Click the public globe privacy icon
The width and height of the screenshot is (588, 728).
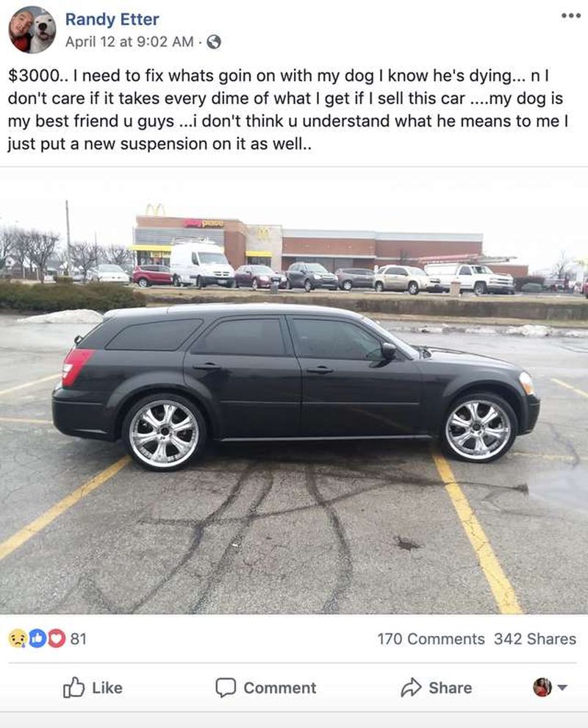pyautogui.click(x=213, y=42)
